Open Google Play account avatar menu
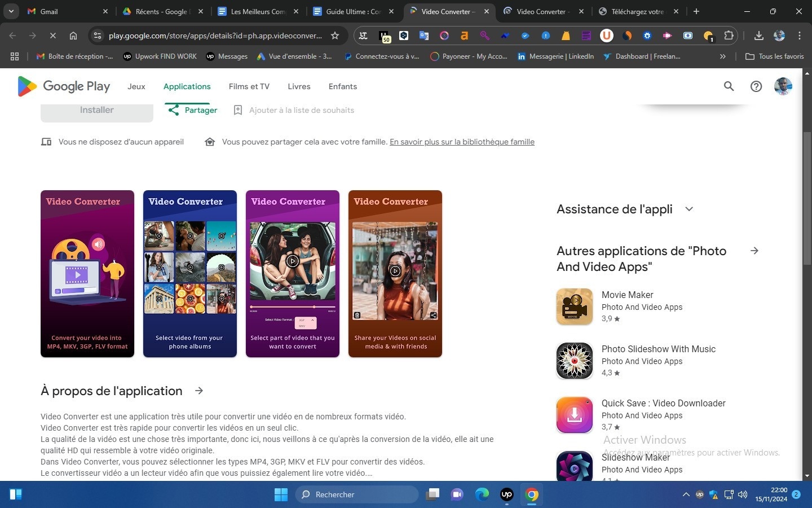The width and height of the screenshot is (812, 508). [x=783, y=86]
